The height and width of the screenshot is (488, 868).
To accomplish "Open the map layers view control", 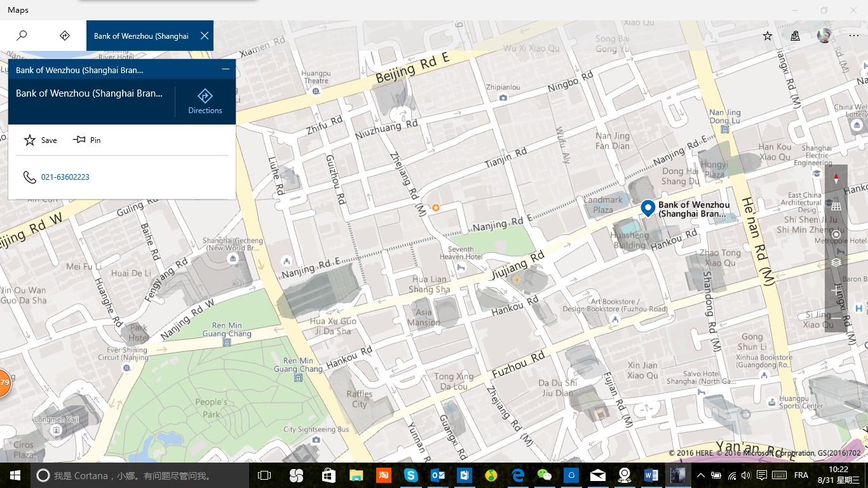I will 836,262.
